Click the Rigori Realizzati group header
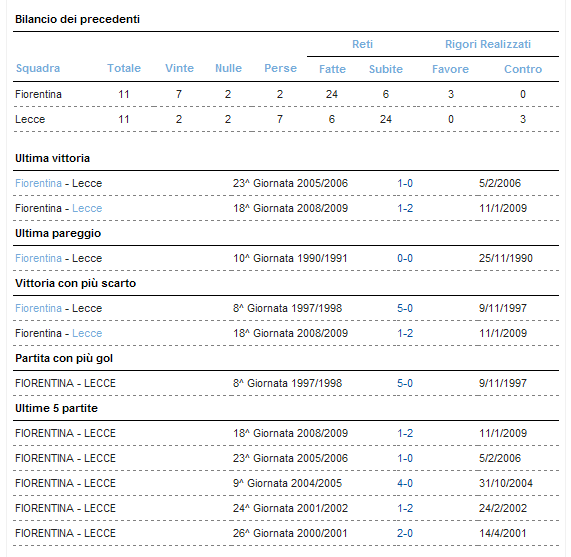The image size is (571, 557). [488, 44]
